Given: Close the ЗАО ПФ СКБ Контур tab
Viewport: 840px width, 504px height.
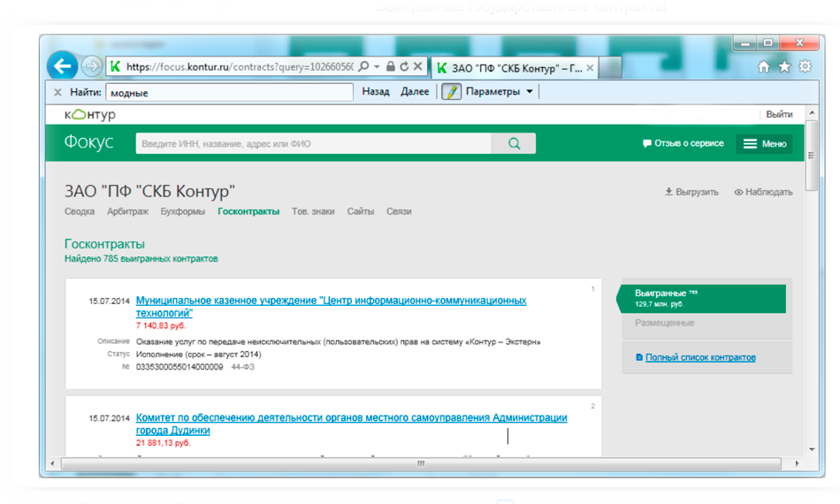Looking at the screenshot, I should pyautogui.click(x=590, y=68).
